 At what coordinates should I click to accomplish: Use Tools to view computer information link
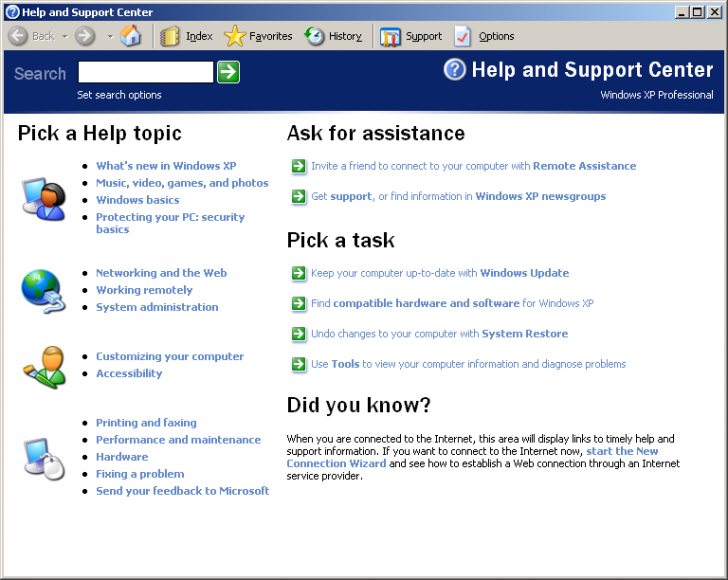coord(468,364)
